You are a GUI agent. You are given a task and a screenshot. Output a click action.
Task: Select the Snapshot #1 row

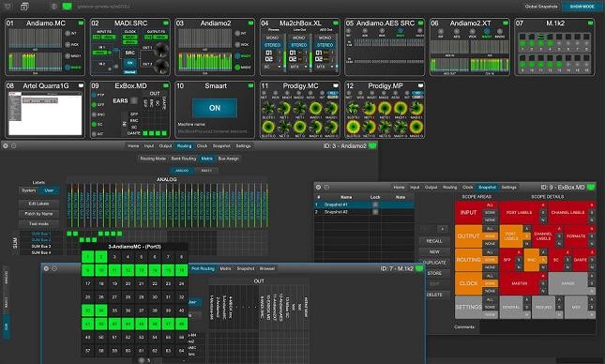click(x=364, y=205)
